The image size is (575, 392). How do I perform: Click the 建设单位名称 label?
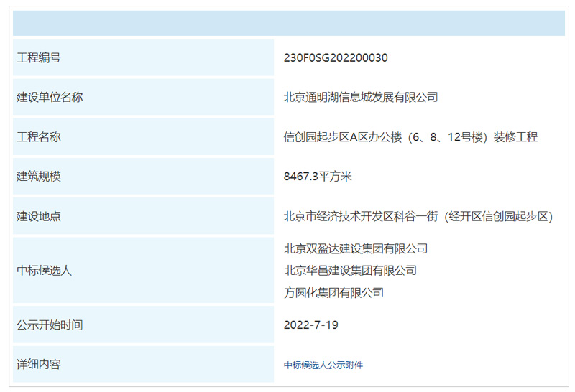click(x=50, y=97)
